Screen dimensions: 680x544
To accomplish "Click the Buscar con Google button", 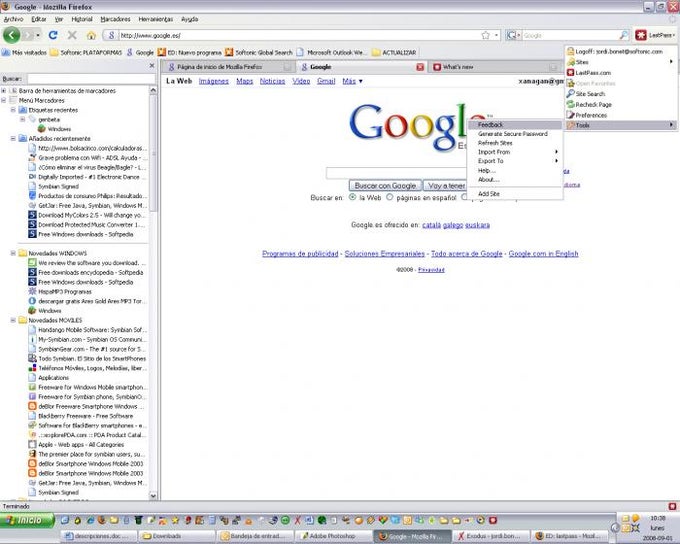I will pyautogui.click(x=385, y=186).
